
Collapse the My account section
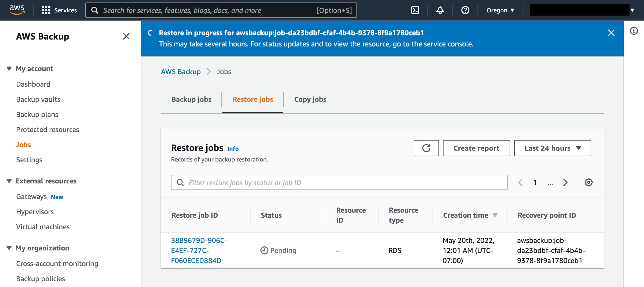(9, 69)
